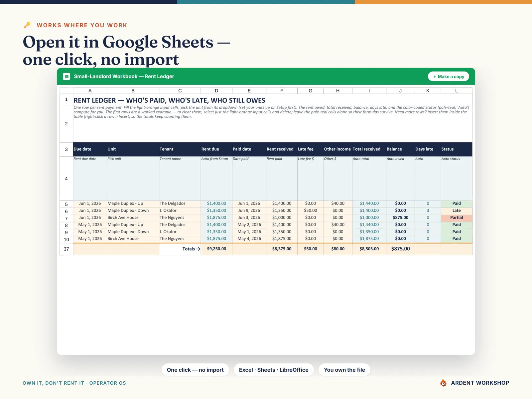Click the Pick unit helper text
Image resolution: width=532 pixels, height=399 pixels.
[x=114, y=159]
